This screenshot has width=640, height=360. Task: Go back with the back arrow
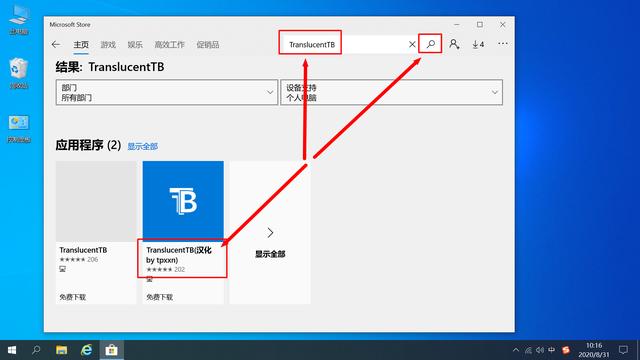[x=56, y=44]
